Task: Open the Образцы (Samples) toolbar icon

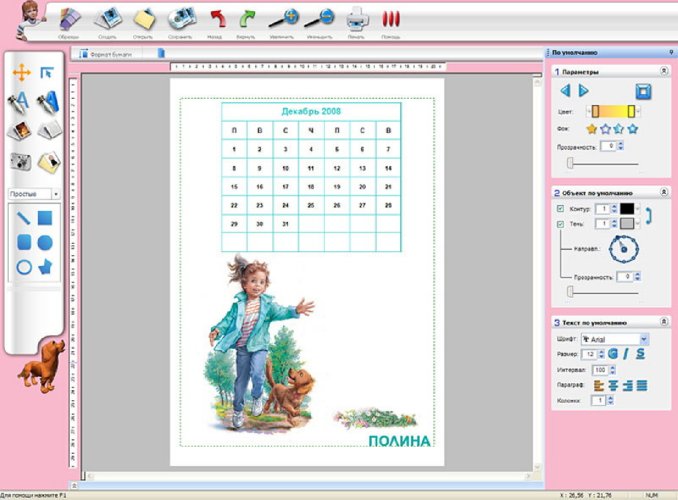Action: 70,18
